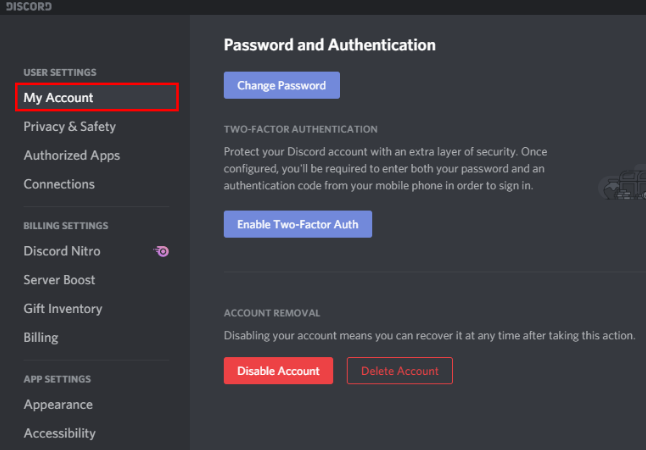Click the Nitro badge icon beside Discord Nitro
Image resolution: width=646 pixels, height=450 pixels.
click(161, 251)
